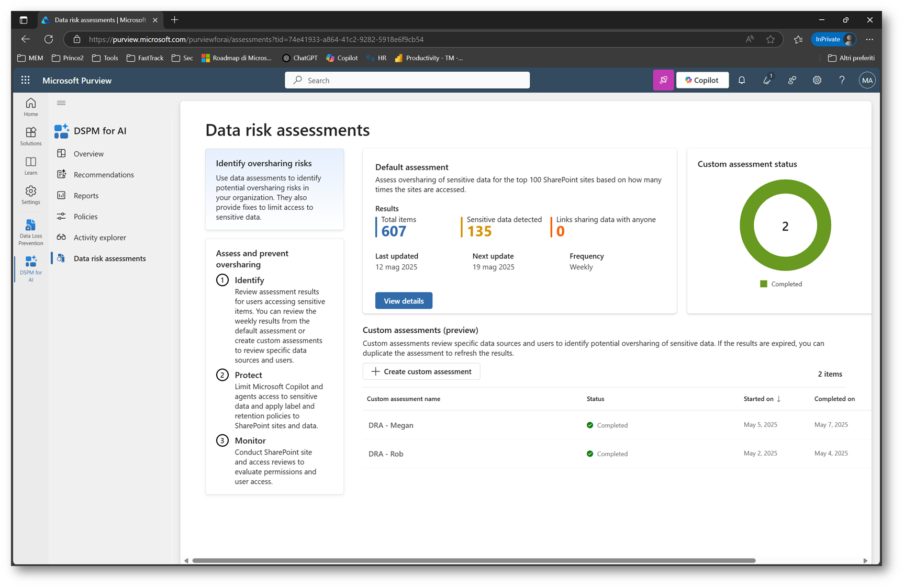Open Reports in DSPM menu
Screen dimensions: 904x588
(x=86, y=196)
